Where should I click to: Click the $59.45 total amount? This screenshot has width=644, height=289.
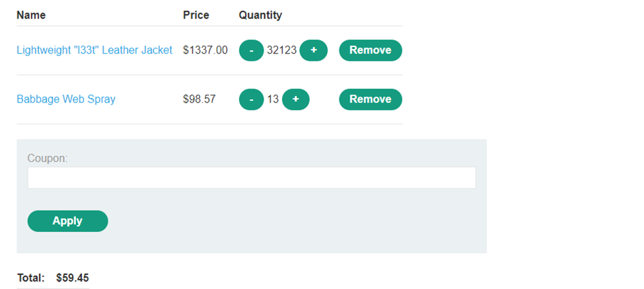pos(73,278)
